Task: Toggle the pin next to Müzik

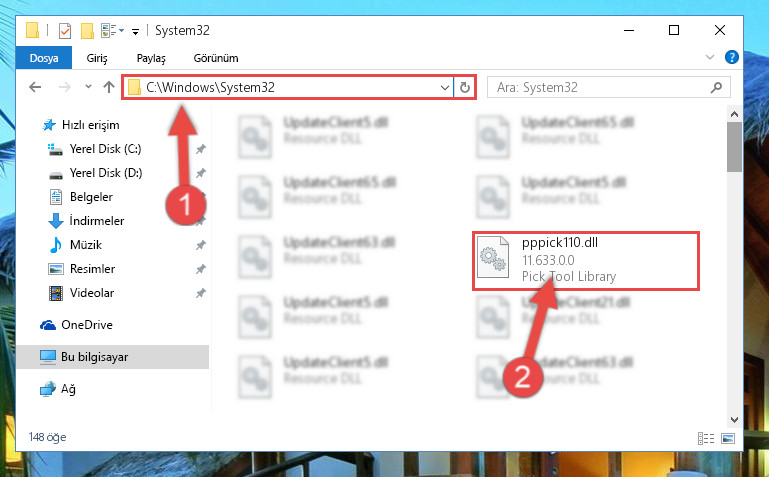Action: (x=201, y=245)
